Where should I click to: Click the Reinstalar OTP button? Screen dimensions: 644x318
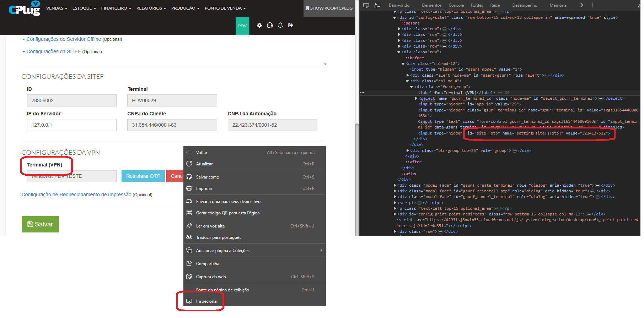143,176
